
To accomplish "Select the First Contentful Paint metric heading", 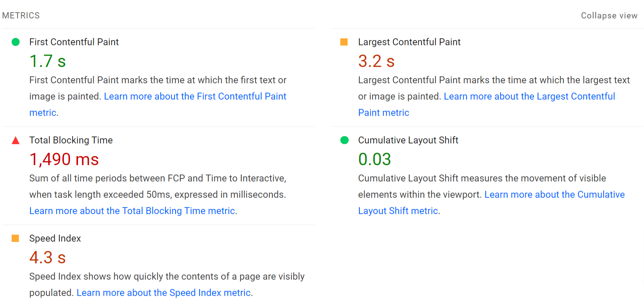I will (74, 42).
